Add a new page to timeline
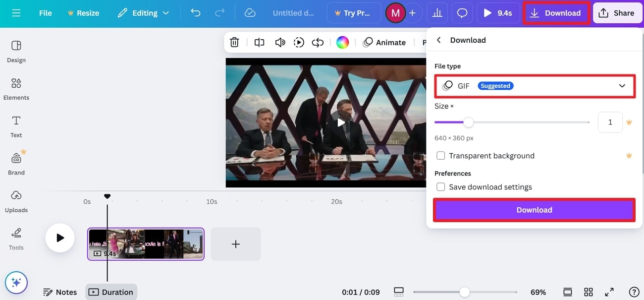This screenshot has height=300, width=644. pyautogui.click(x=236, y=244)
